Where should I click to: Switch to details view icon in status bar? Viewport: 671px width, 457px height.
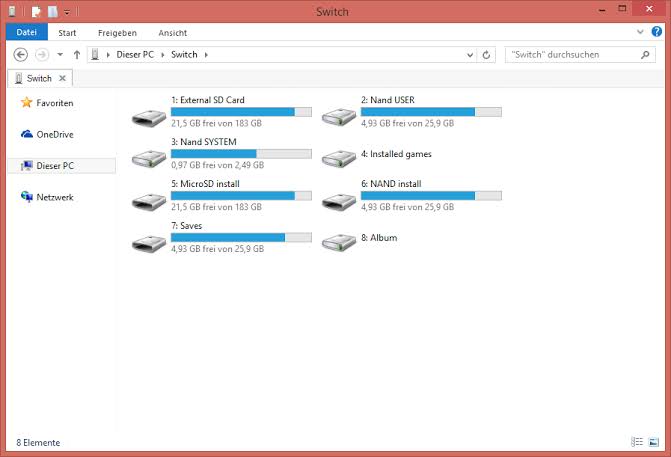pyautogui.click(x=637, y=442)
